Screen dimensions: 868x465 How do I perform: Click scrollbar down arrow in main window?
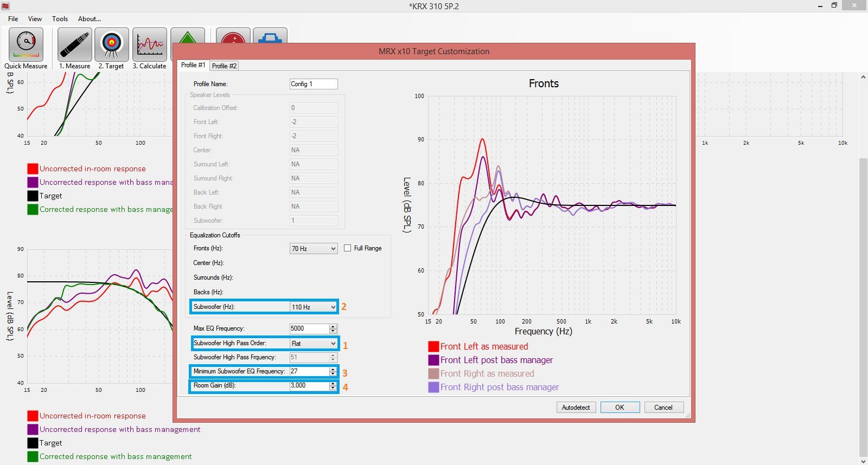click(863, 461)
